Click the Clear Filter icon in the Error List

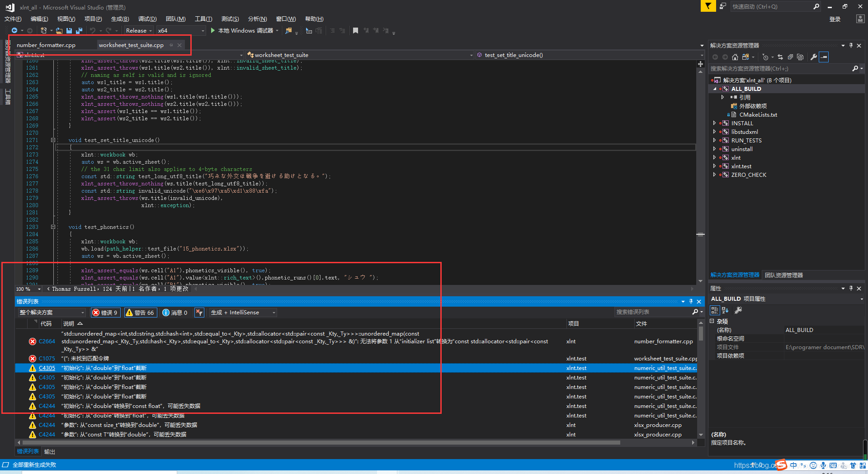coord(199,312)
